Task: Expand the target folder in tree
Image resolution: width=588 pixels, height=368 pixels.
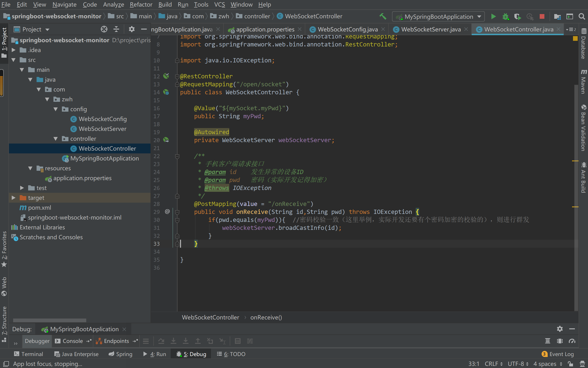Action: (x=14, y=198)
